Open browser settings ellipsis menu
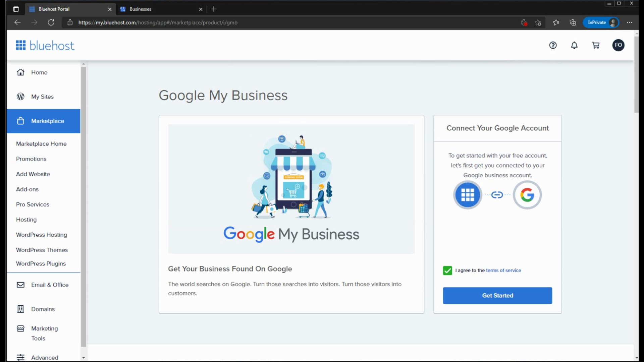The width and height of the screenshot is (644, 362). coord(629,22)
